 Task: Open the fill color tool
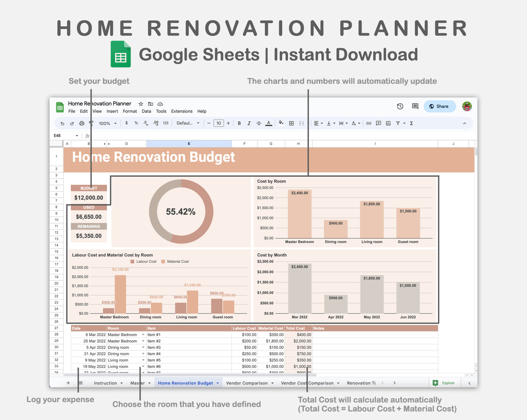pos(281,123)
